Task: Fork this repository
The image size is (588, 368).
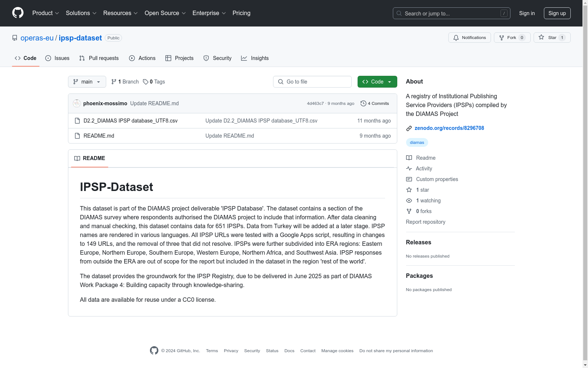Action: tap(512, 38)
